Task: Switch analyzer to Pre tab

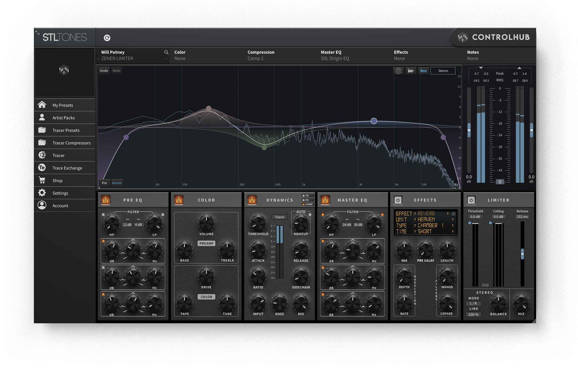Action: tap(105, 183)
